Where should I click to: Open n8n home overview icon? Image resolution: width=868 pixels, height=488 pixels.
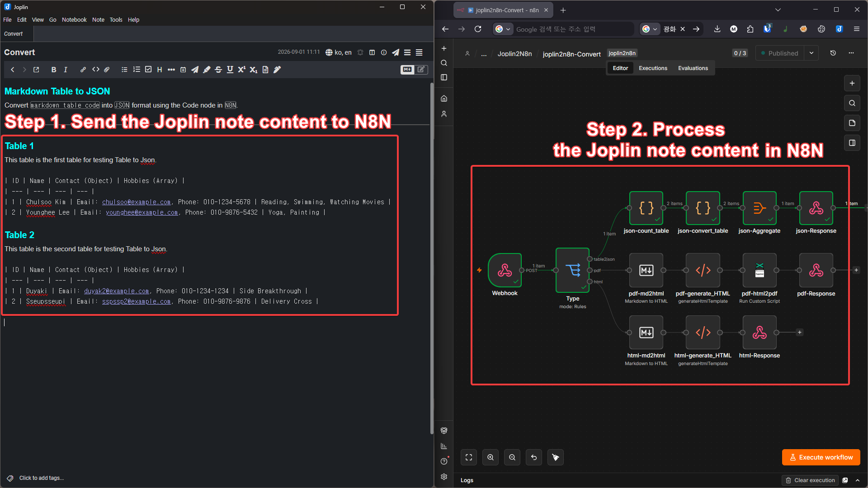(x=444, y=99)
